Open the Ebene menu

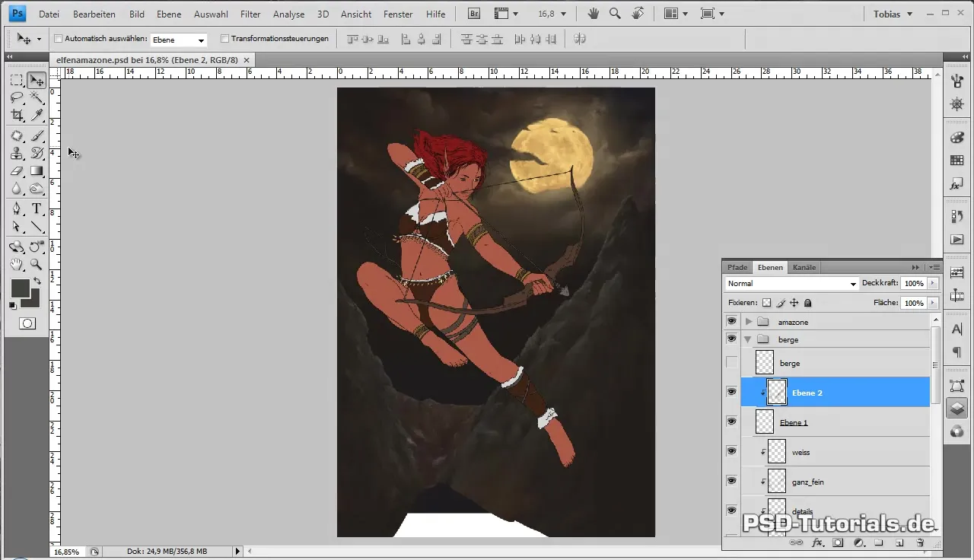click(x=169, y=14)
